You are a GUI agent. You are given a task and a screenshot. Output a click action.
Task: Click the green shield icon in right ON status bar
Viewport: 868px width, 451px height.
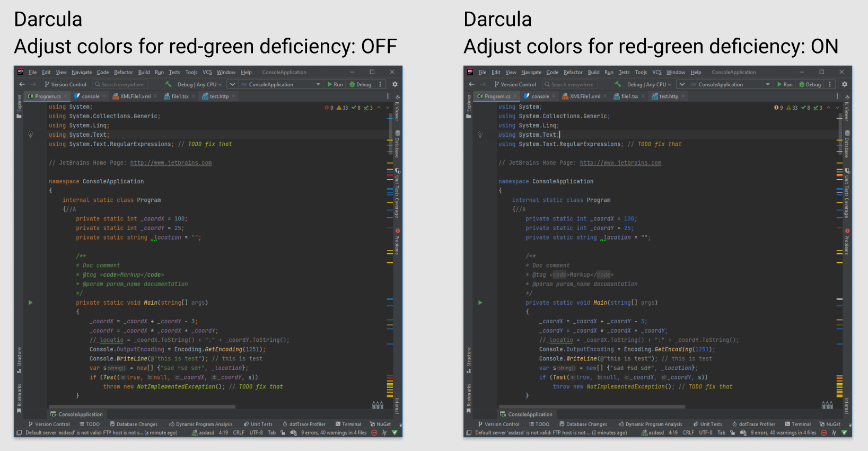[844, 432]
